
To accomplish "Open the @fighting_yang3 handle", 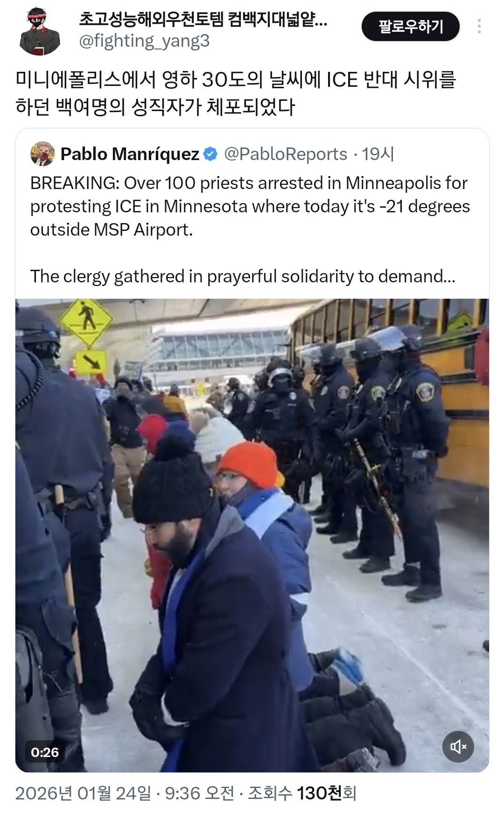I will (x=144, y=41).
